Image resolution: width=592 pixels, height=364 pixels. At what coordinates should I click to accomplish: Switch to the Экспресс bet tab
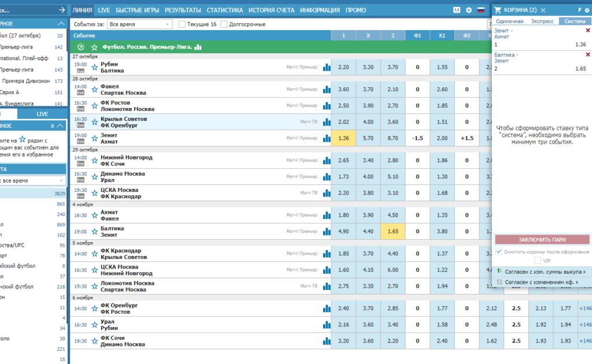[x=542, y=21]
